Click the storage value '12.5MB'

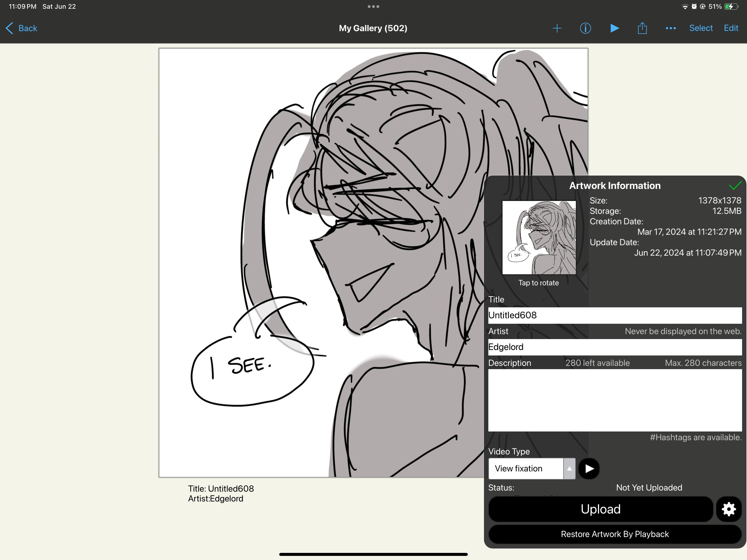(x=727, y=211)
